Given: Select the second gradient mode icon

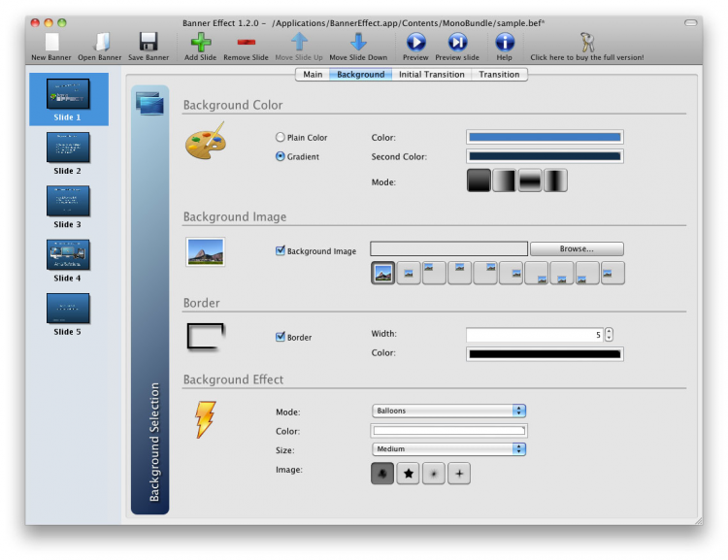Looking at the screenshot, I should 504,181.
